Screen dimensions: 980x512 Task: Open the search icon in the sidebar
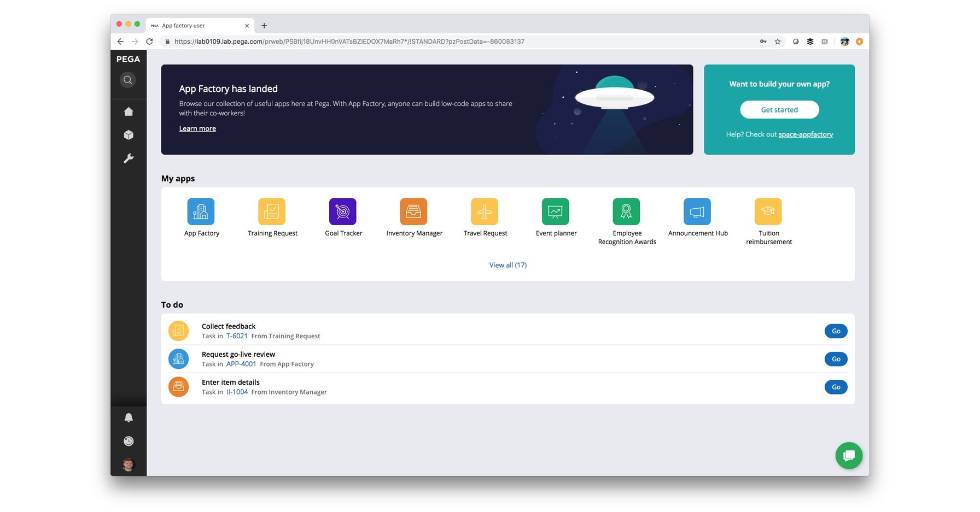127,80
